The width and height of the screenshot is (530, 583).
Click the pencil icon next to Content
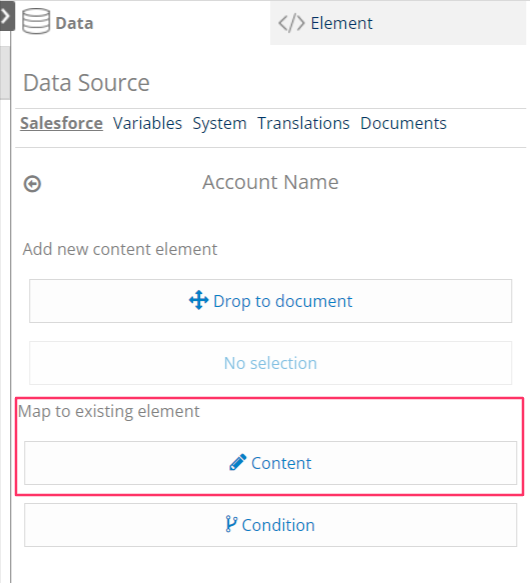pyautogui.click(x=238, y=462)
